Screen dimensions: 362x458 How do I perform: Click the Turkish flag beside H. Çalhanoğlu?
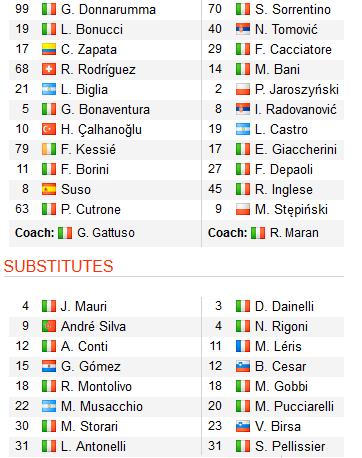click(49, 129)
